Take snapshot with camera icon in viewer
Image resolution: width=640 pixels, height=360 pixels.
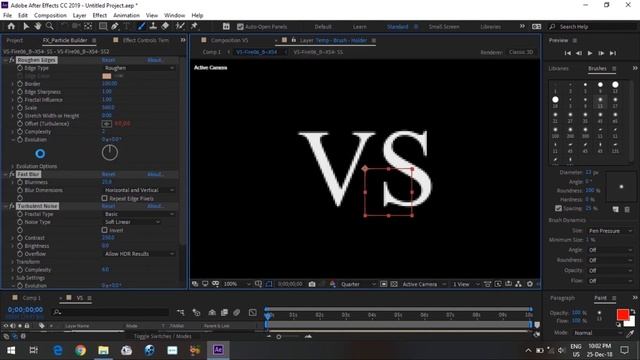[x=312, y=284]
